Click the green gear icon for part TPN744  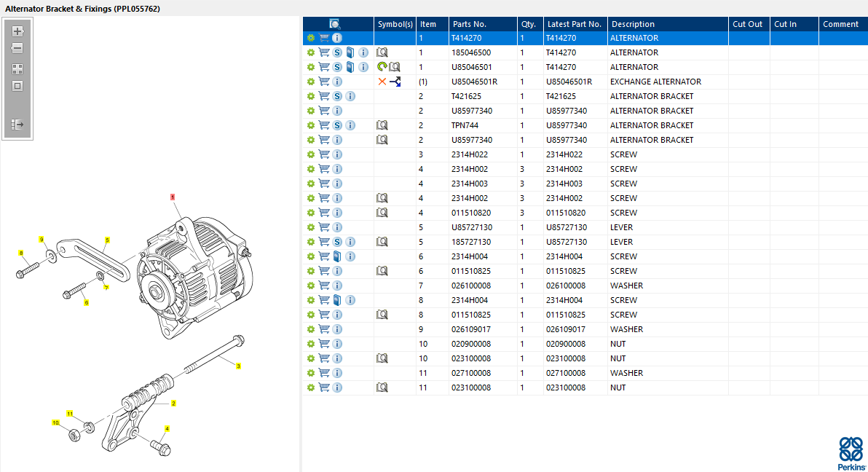coord(311,125)
